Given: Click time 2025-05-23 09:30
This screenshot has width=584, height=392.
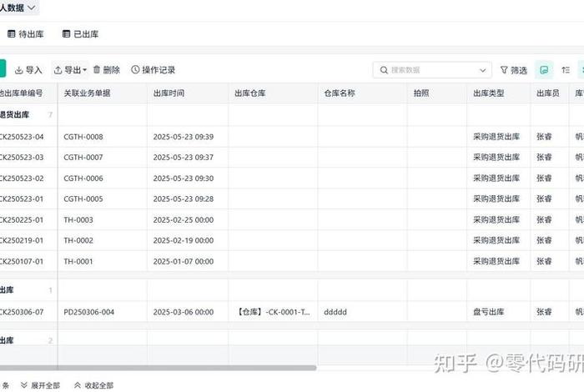Looking at the screenshot, I should pos(184,178).
